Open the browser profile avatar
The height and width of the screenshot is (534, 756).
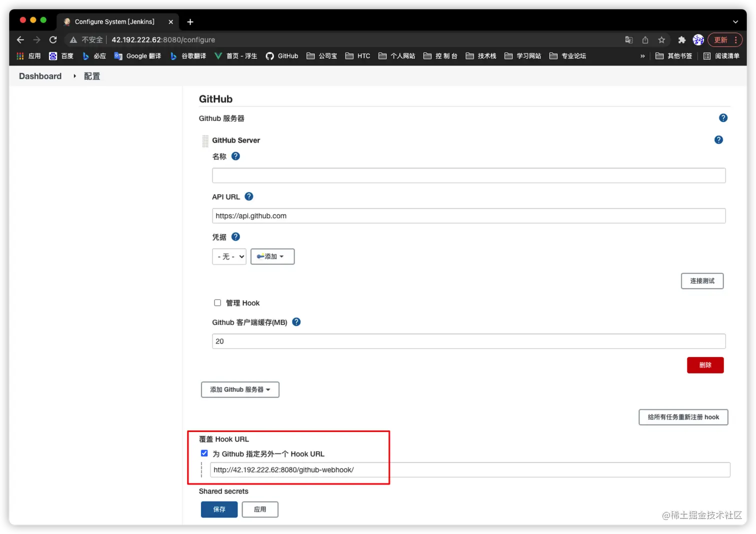pyautogui.click(x=698, y=40)
